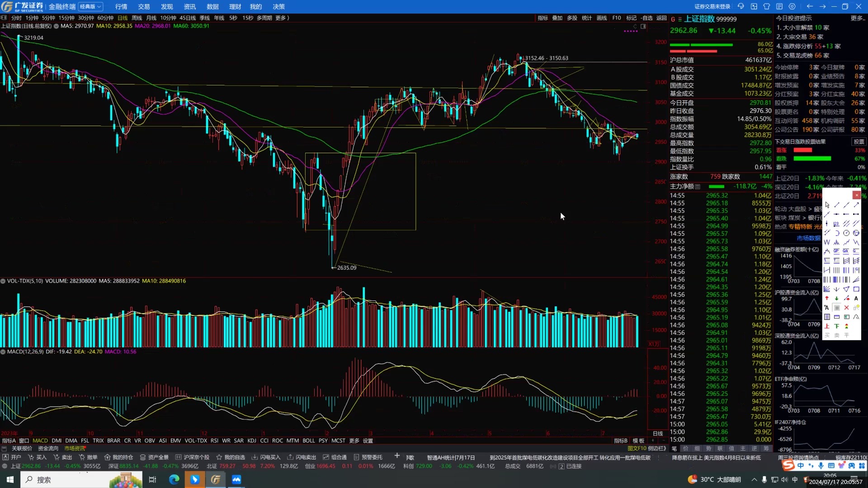868x488 pixels.
Task: Toggle the MACD indicator circle
Action: tap(3, 352)
